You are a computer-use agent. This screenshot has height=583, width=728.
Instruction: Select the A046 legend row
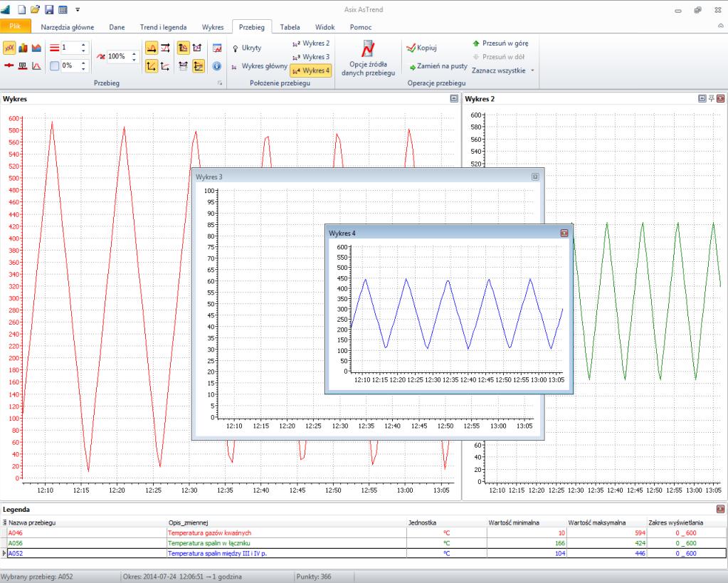tap(363, 533)
